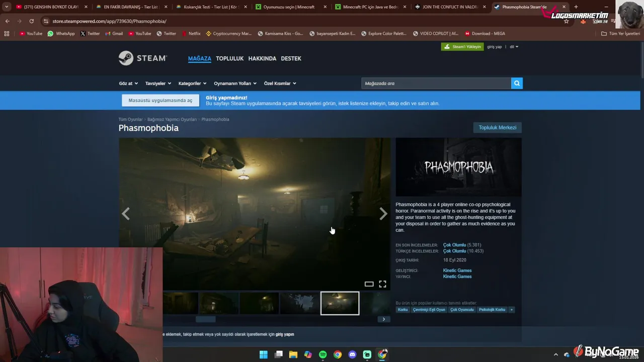Open the Gmail bookmark
This screenshot has width=644, height=362.
coord(114,34)
